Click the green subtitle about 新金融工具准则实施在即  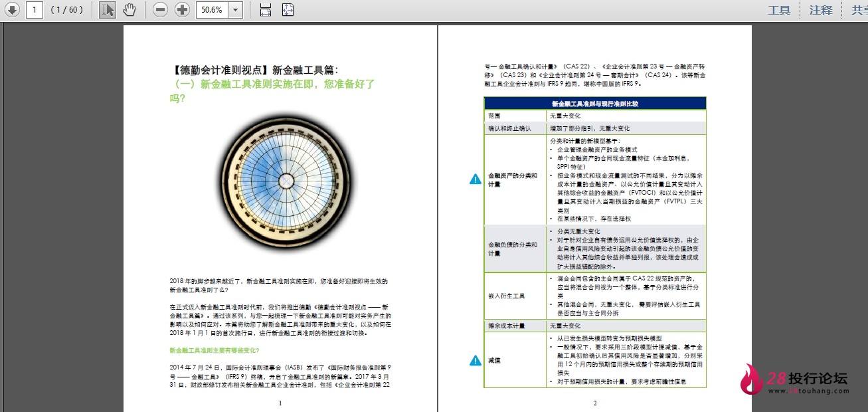tap(272, 91)
